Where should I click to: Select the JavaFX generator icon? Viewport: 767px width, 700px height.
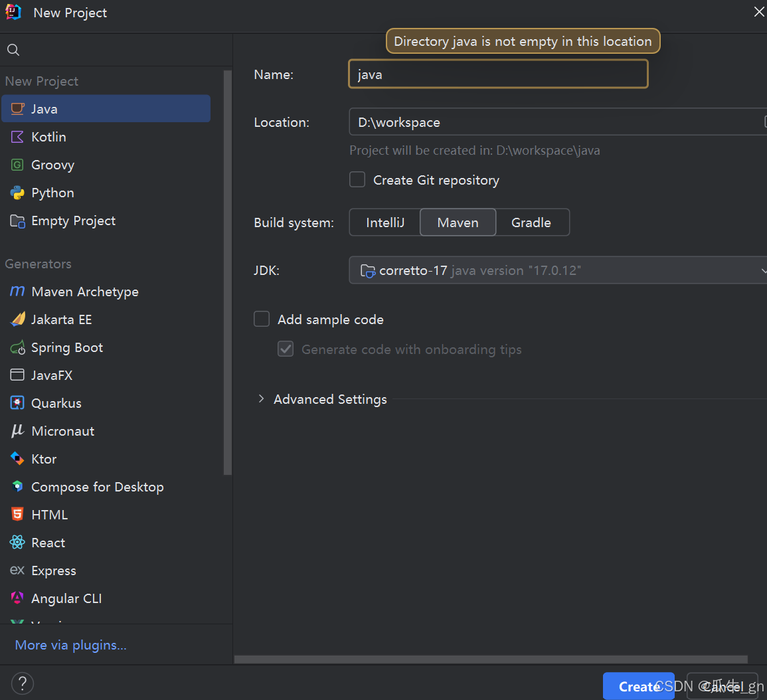pos(17,375)
